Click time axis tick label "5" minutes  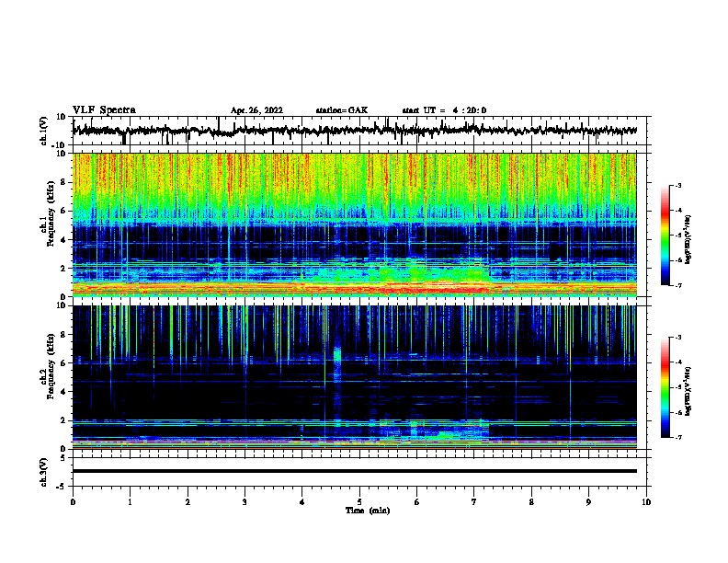[359, 502]
